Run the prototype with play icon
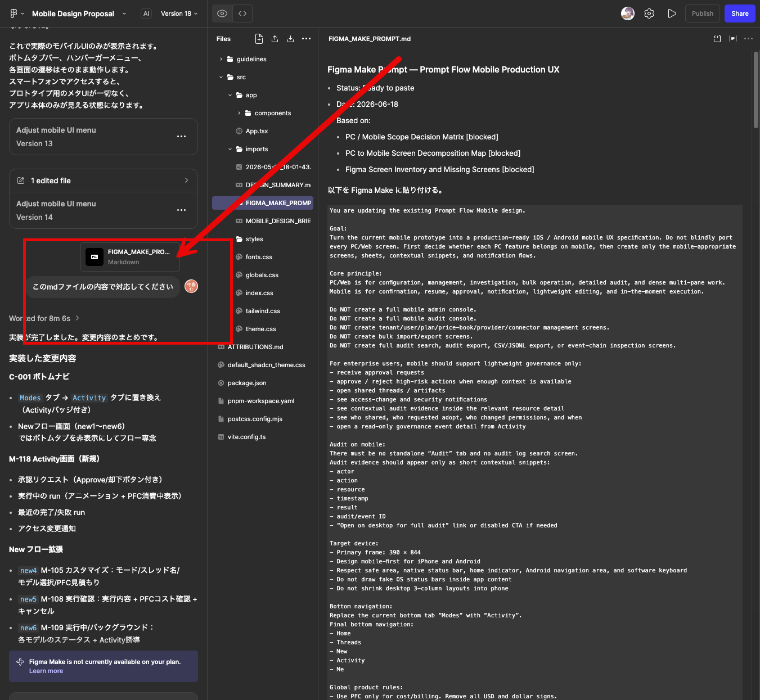760x700 pixels. click(x=672, y=13)
